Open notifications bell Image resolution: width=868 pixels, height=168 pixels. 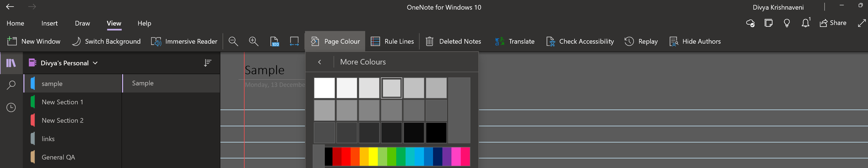point(805,23)
